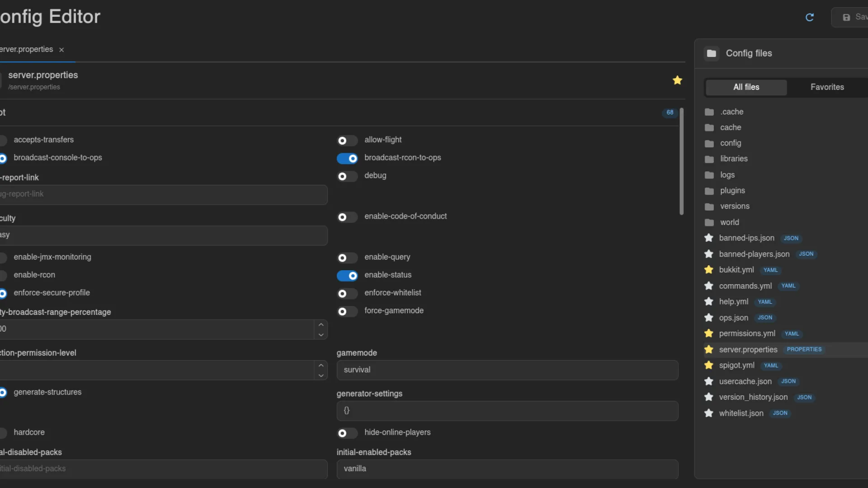Star the commands.yml file
The image size is (868, 488).
pos(709,286)
